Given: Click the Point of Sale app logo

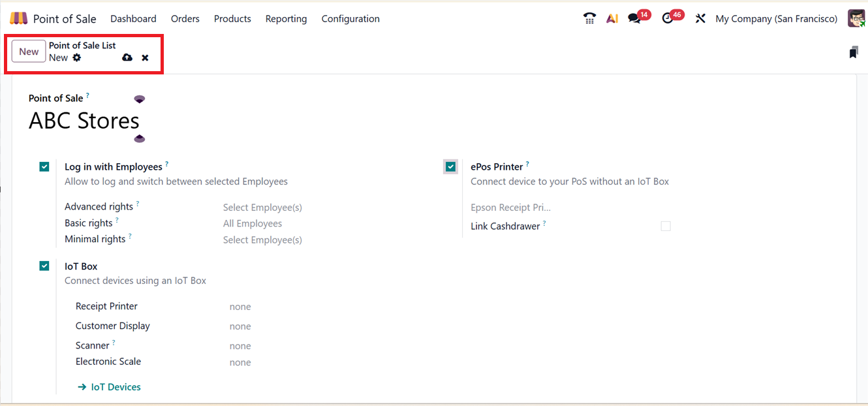Looking at the screenshot, I should (x=19, y=18).
